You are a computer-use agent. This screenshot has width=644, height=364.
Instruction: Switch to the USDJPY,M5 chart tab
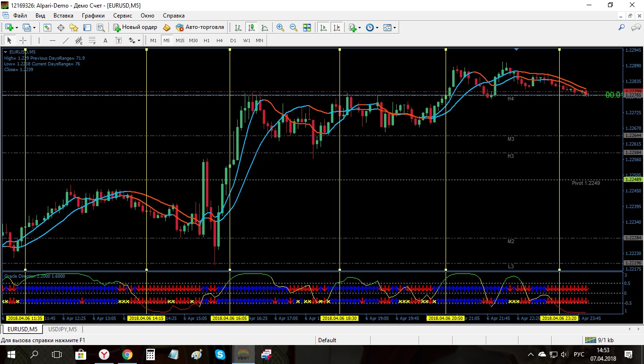click(63, 329)
